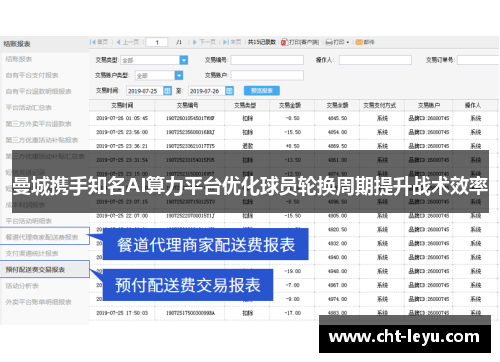Click the 交易时间 column header
The width and height of the screenshot is (500, 362).
(x=122, y=105)
